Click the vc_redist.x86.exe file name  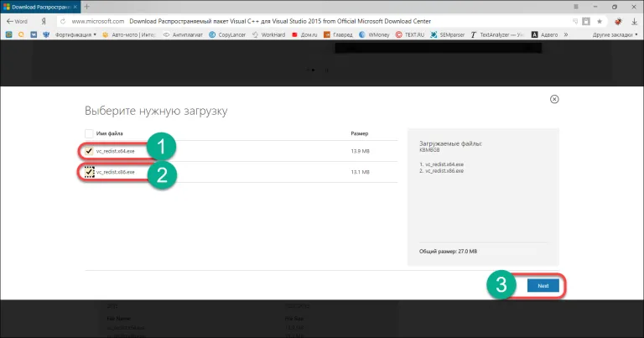(116, 172)
